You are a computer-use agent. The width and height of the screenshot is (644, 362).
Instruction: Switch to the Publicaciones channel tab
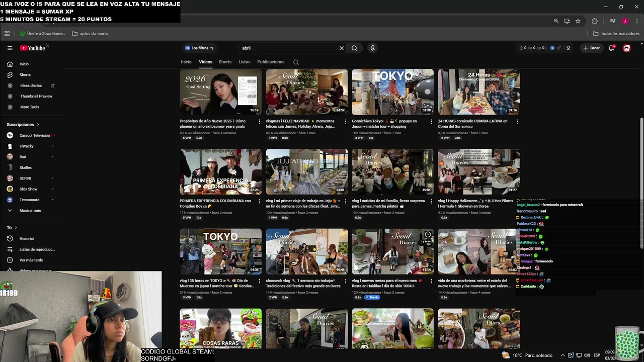pyautogui.click(x=271, y=62)
